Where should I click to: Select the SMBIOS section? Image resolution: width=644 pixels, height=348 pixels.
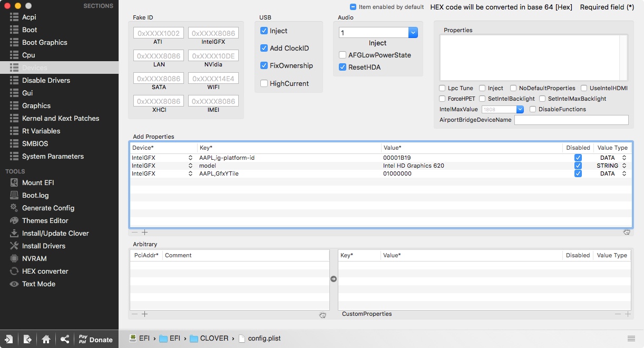(35, 143)
